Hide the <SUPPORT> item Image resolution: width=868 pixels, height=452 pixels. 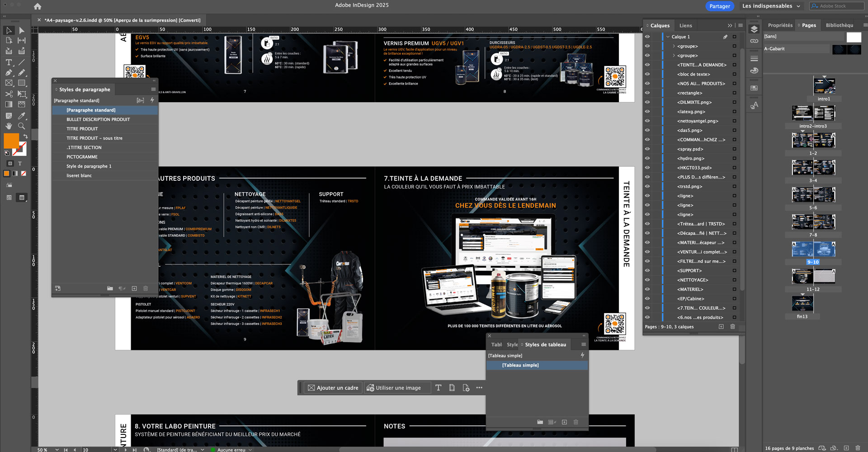click(647, 270)
